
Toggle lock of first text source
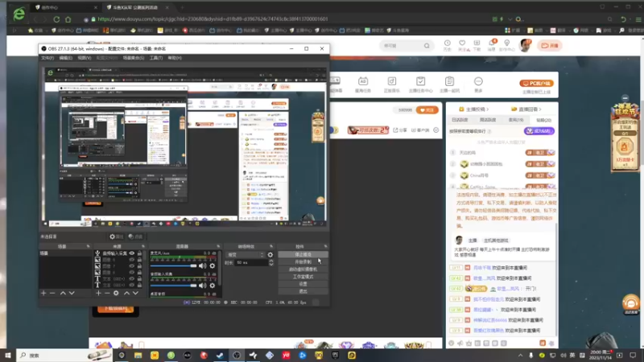[x=139, y=278]
